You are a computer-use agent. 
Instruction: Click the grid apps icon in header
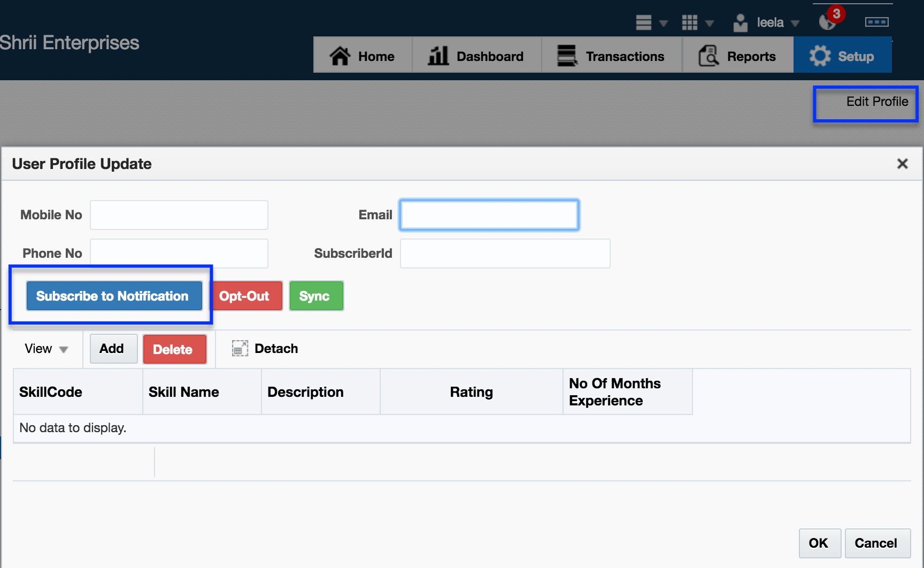point(689,22)
